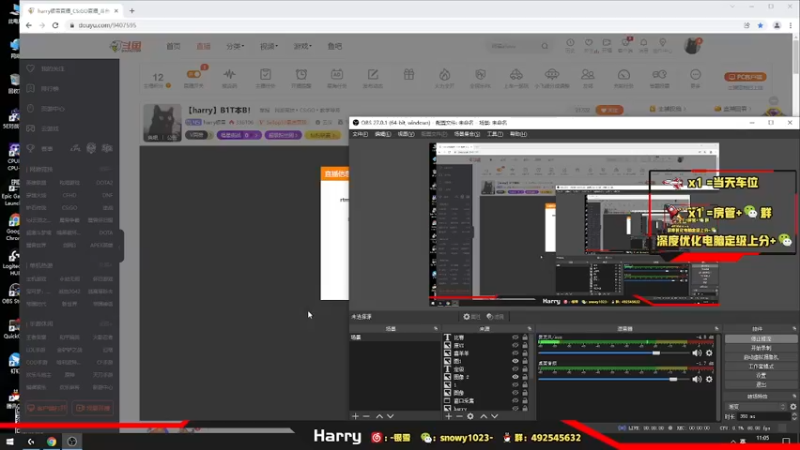Open the pencil edit icon in broadcaster toolbar

point(373,74)
